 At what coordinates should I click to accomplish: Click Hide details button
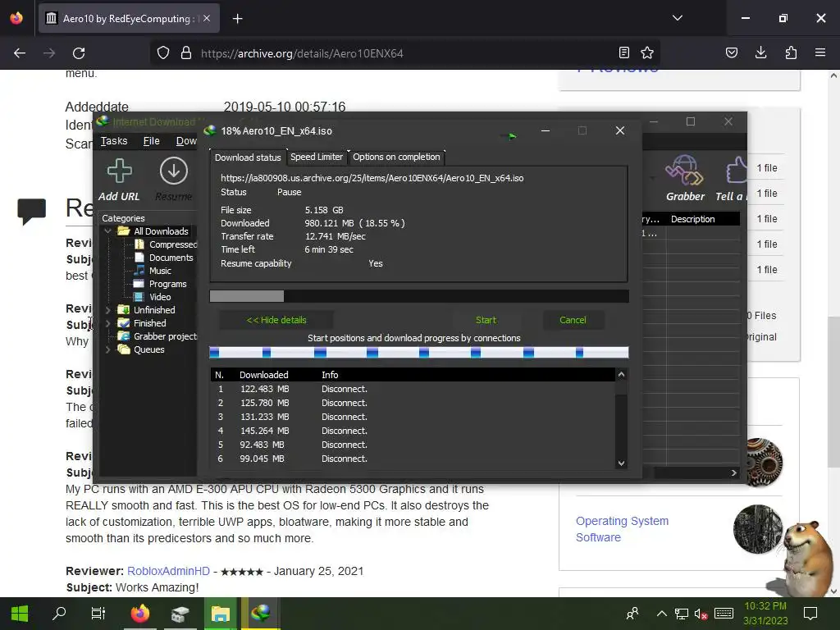click(276, 320)
